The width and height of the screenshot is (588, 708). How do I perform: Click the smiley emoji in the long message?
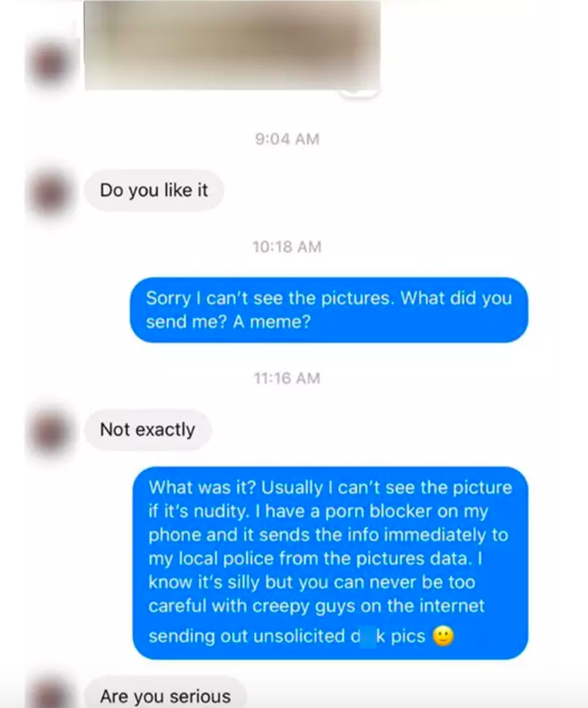coord(442,636)
